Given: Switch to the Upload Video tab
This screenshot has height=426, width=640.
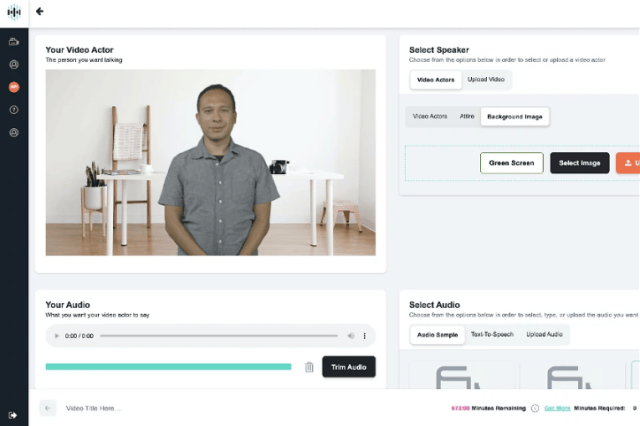Looking at the screenshot, I should tap(487, 78).
